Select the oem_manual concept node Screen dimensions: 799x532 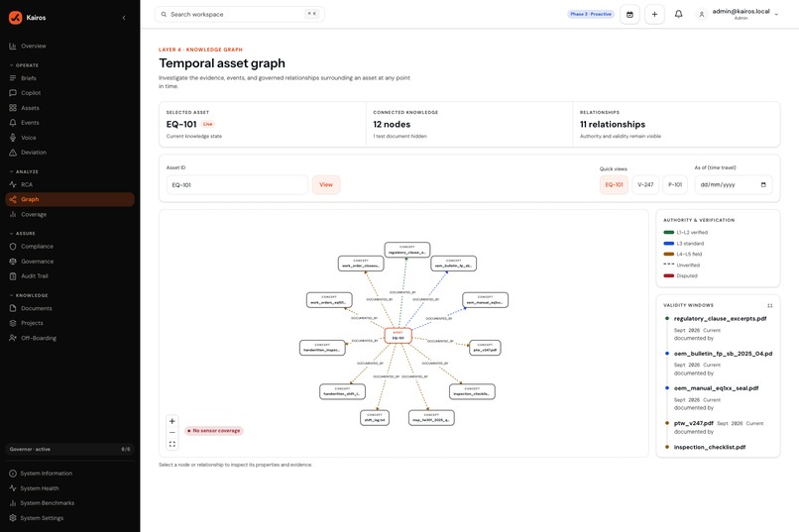click(485, 300)
